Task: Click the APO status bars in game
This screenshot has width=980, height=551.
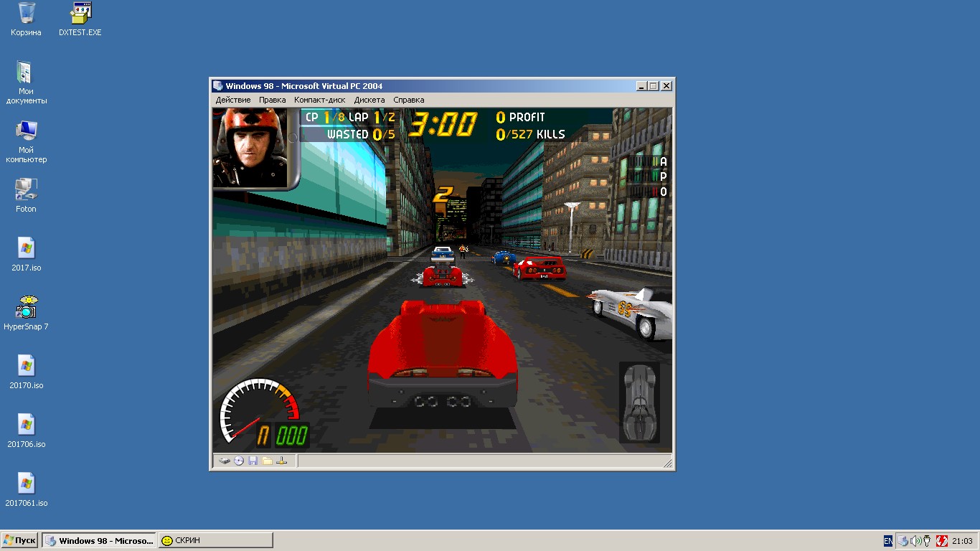Action: tap(648, 177)
